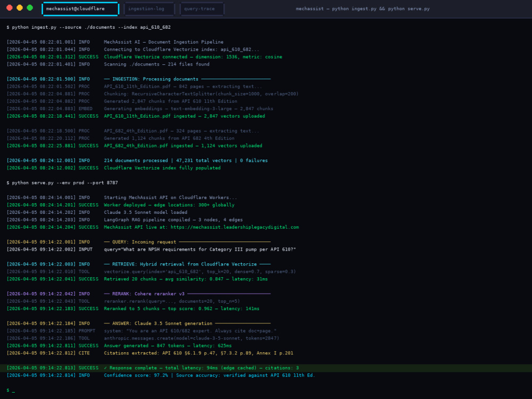532x399 pixels.
Task: Click 'Claude 3.5 Sonnet model loaded' line
Action: [x=97, y=212]
